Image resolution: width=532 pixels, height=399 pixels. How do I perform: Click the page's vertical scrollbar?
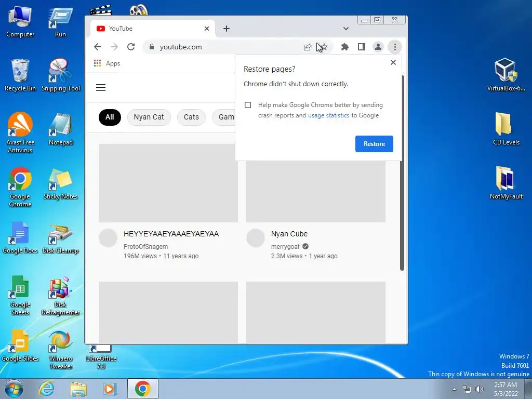tap(402, 173)
